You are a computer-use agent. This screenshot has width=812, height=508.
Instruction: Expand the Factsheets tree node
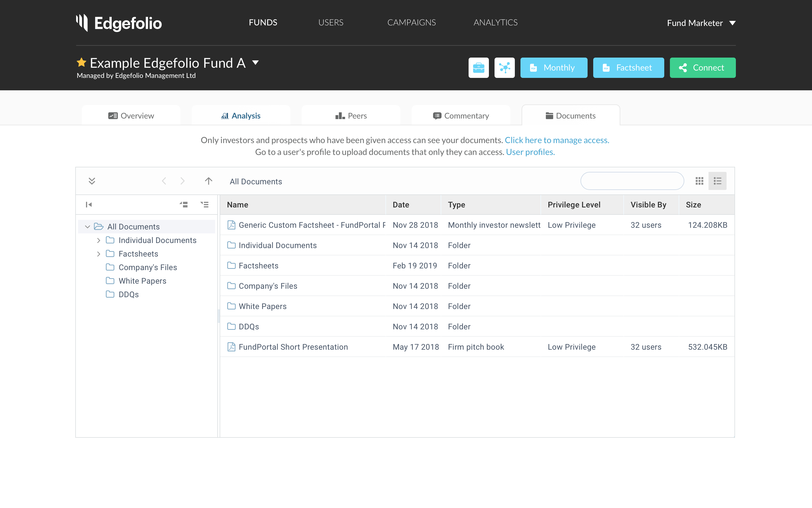click(99, 254)
